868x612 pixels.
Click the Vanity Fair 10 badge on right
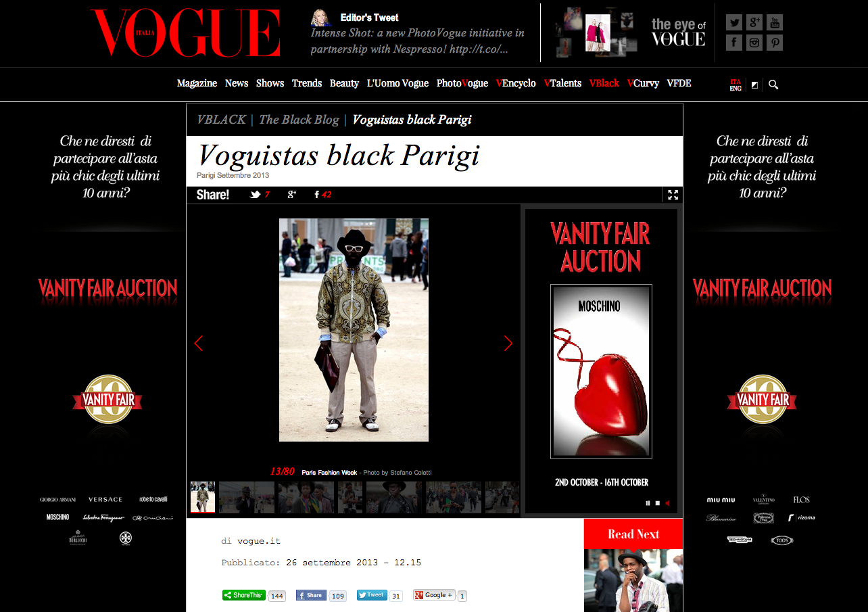(x=762, y=399)
